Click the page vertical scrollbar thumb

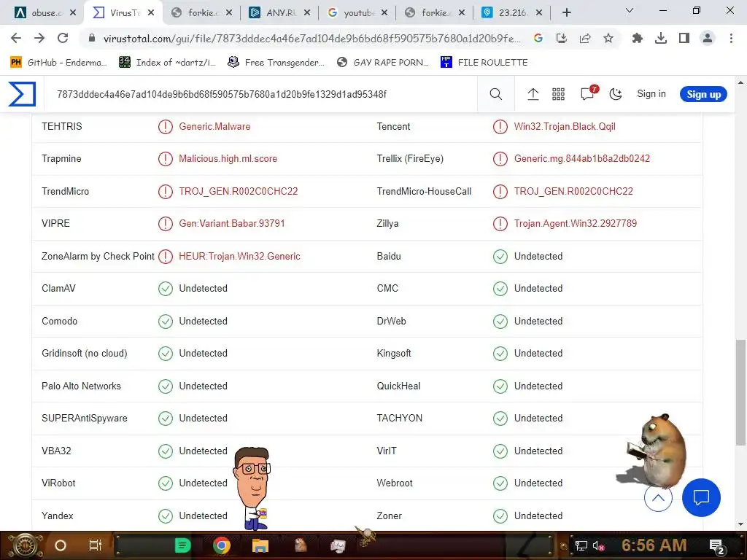pyautogui.click(x=740, y=392)
